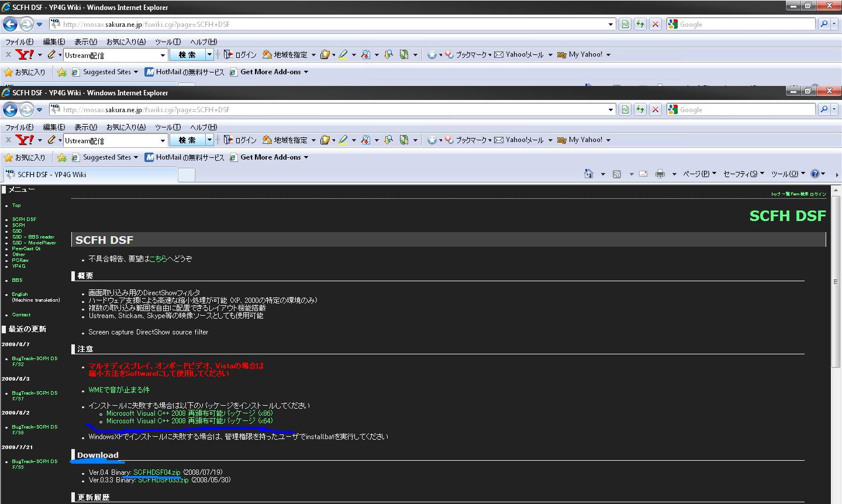
Task: Download SCFHDSF04.zip
Action: point(157,472)
